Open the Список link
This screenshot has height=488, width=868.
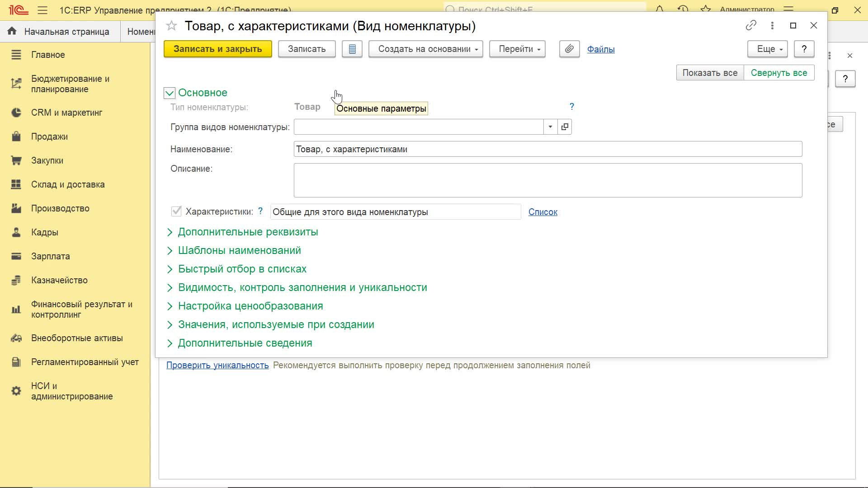pos(543,212)
